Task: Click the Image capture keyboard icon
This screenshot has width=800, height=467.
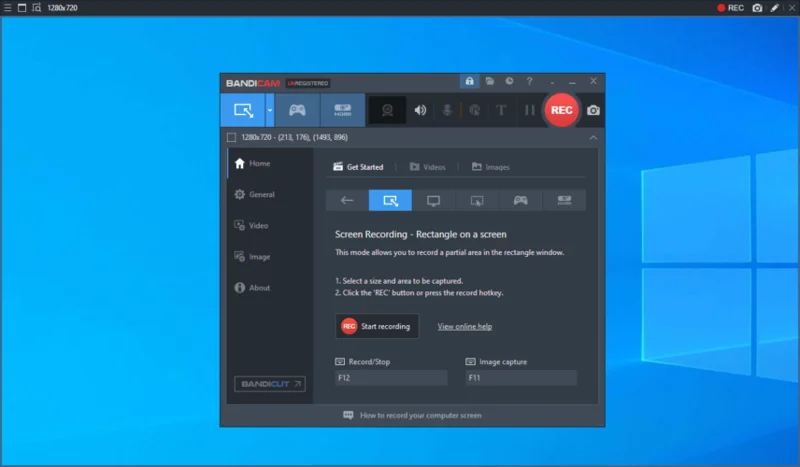Action: pos(470,362)
